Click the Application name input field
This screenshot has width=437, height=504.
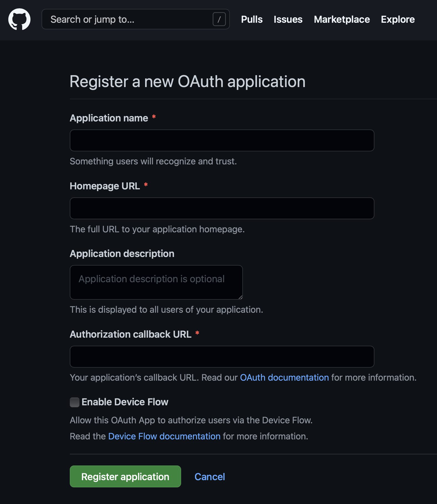pyautogui.click(x=222, y=140)
